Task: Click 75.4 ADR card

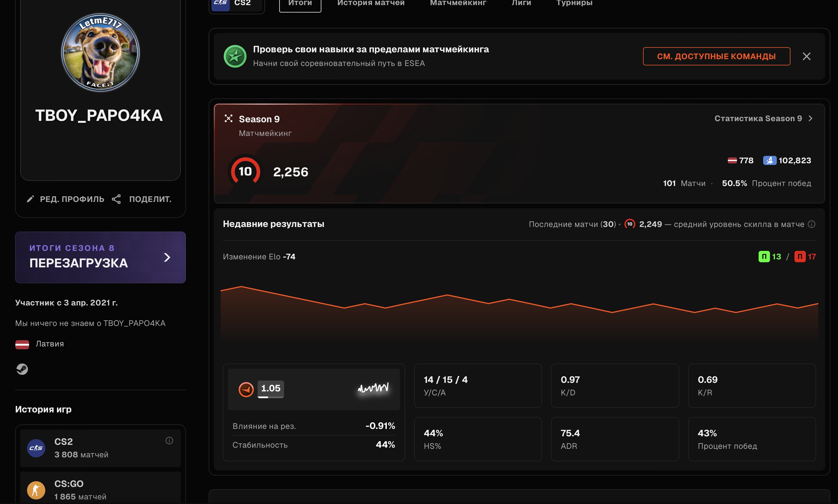Action: coord(615,439)
